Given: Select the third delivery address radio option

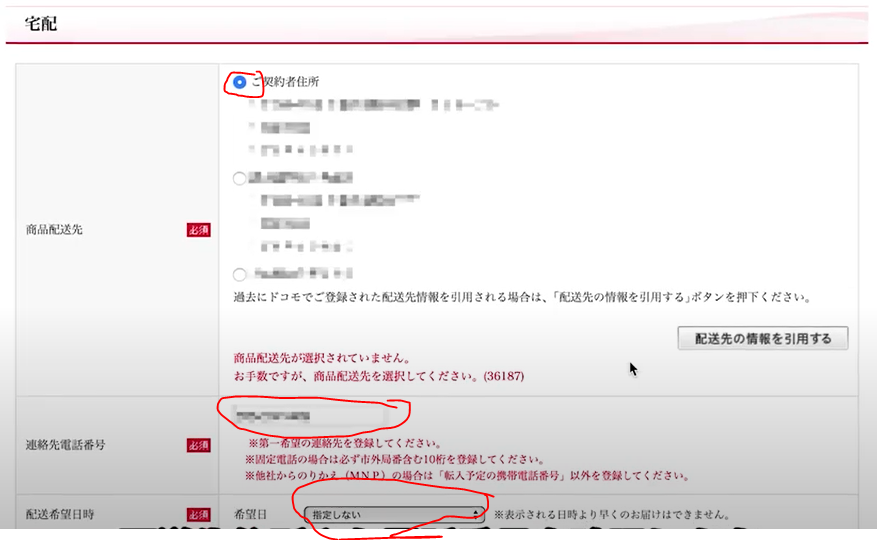Looking at the screenshot, I should (x=239, y=274).
